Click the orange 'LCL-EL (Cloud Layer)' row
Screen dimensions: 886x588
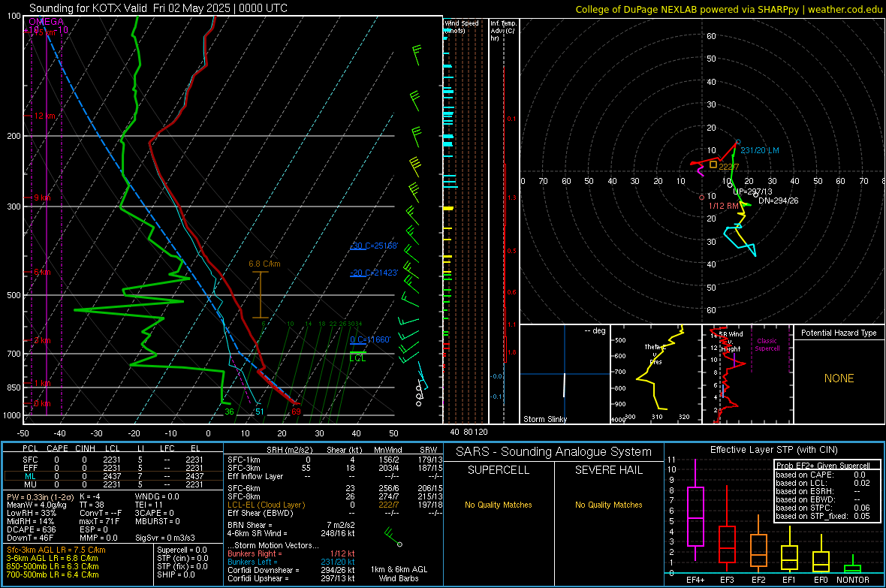tap(333, 505)
